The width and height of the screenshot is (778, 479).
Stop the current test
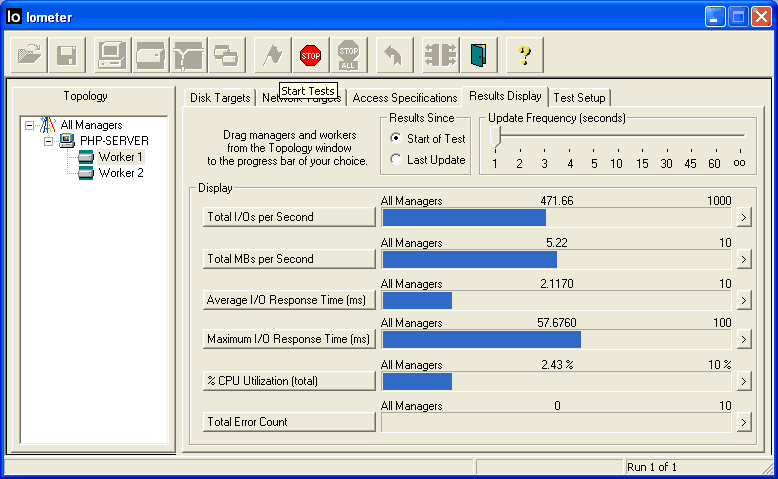311,55
